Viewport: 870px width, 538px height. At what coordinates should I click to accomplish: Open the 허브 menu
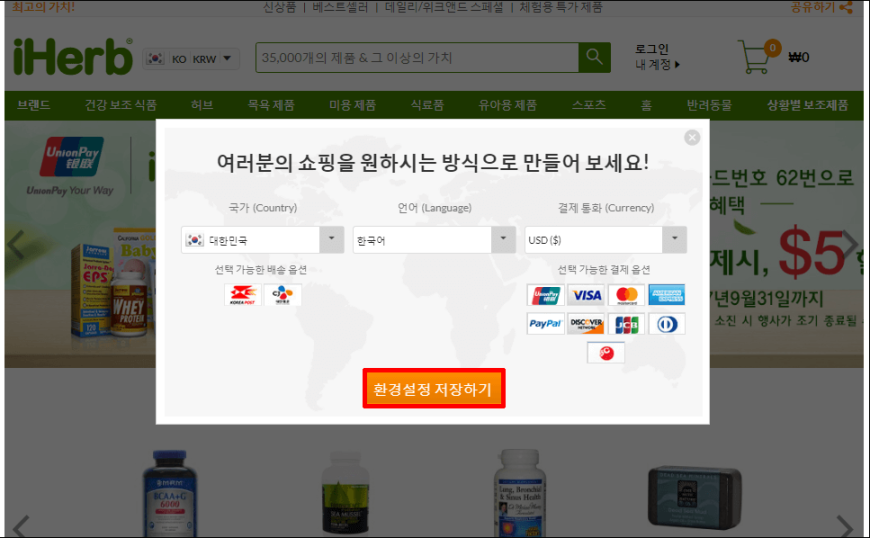click(202, 105)
